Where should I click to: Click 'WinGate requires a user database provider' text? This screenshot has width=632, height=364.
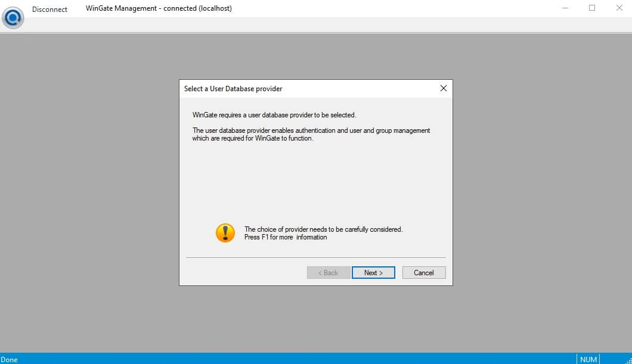pos(274,115)
